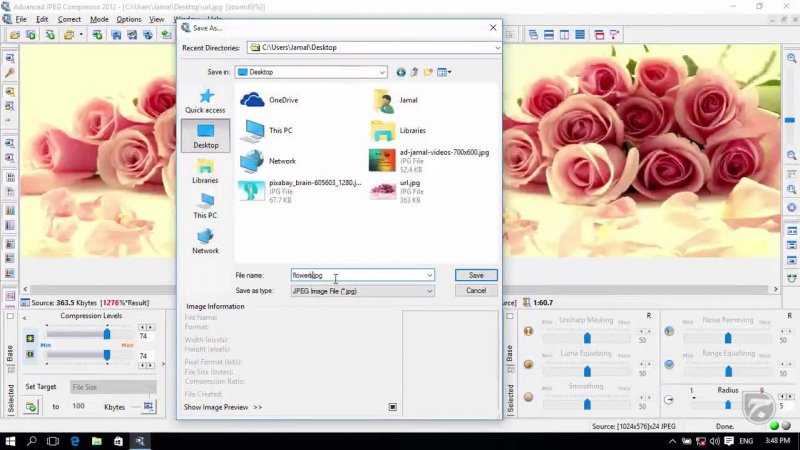Open the Save as type dropdown
This screenshot has width=800, height=450.
tap(430, 291)
